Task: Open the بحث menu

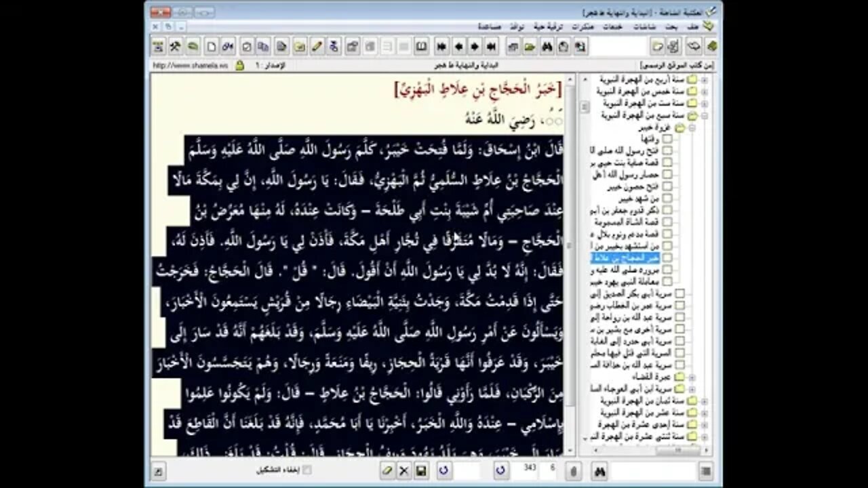Action: pyautogui.click(x=671, y=26)
